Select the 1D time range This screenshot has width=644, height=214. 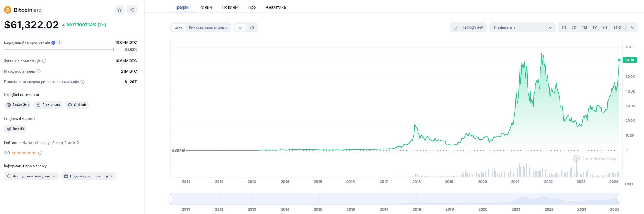coord(564,28)
